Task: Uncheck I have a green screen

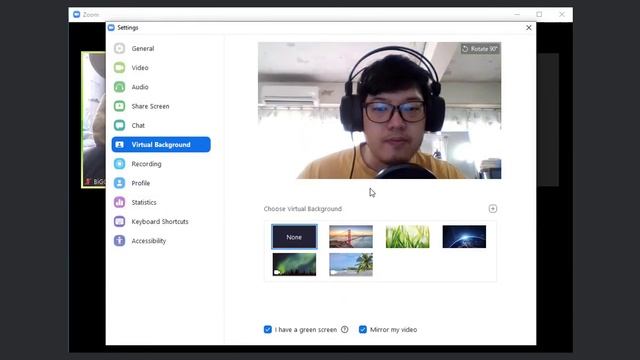Action: (268, 329)
